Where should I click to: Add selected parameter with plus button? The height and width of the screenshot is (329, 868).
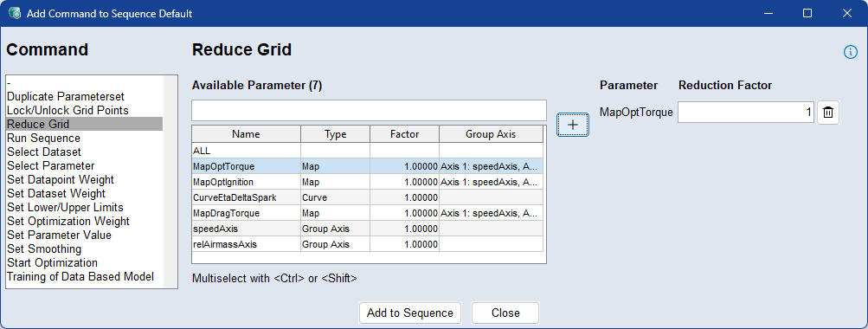pos(573,126)
